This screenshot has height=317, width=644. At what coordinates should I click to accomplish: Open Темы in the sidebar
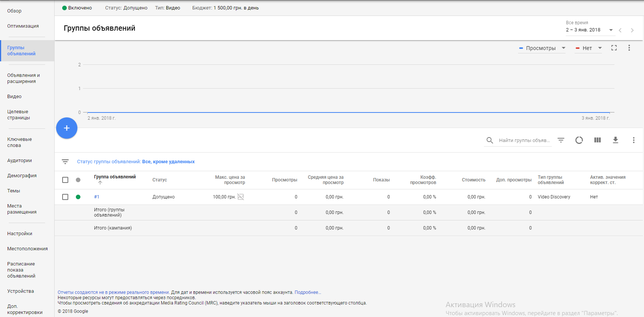(x=14, y=191)
